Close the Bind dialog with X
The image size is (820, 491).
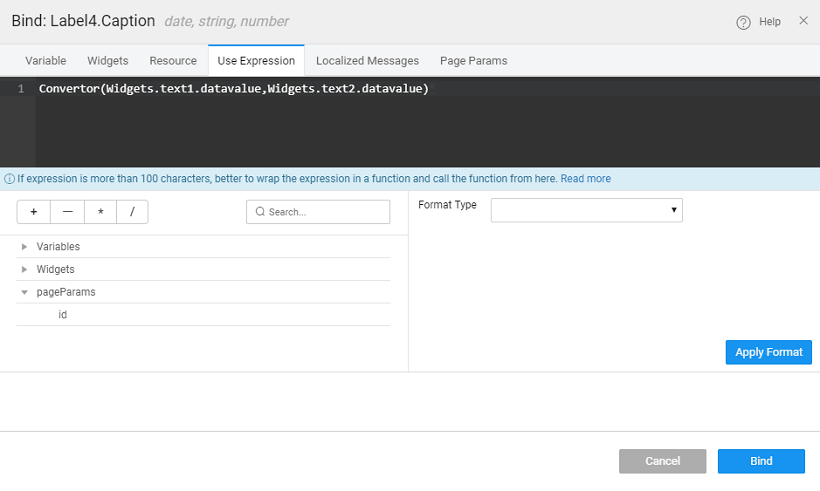point(803,21)
